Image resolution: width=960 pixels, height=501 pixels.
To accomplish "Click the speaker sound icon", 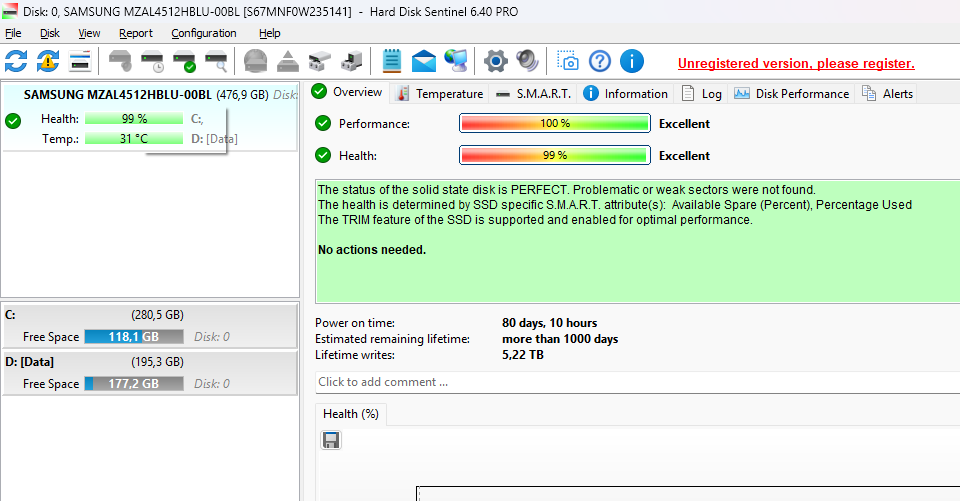I will (527, 61).
